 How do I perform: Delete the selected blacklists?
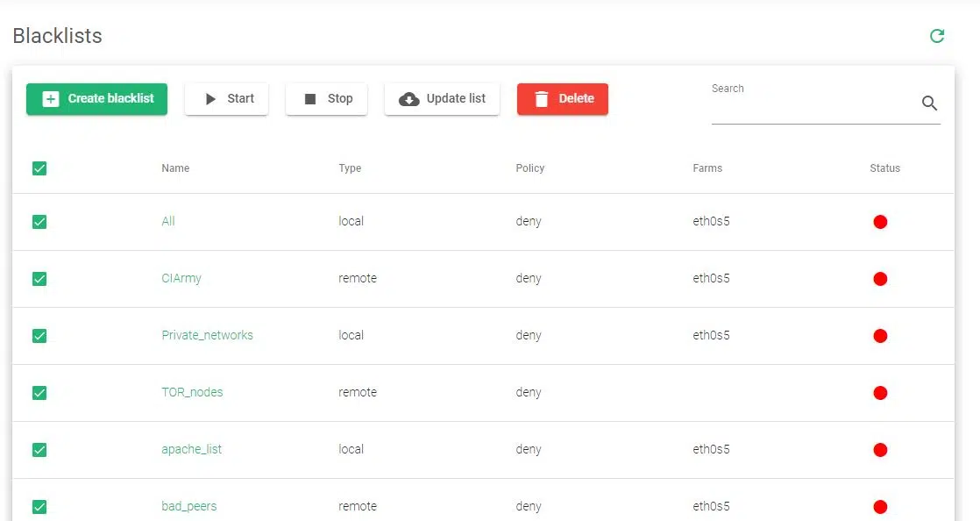pyautogui.click(x=562, y=99)
